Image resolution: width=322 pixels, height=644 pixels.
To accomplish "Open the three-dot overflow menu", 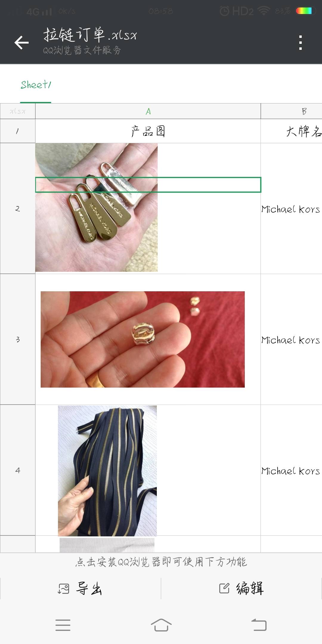I will [x=301, y=43].
